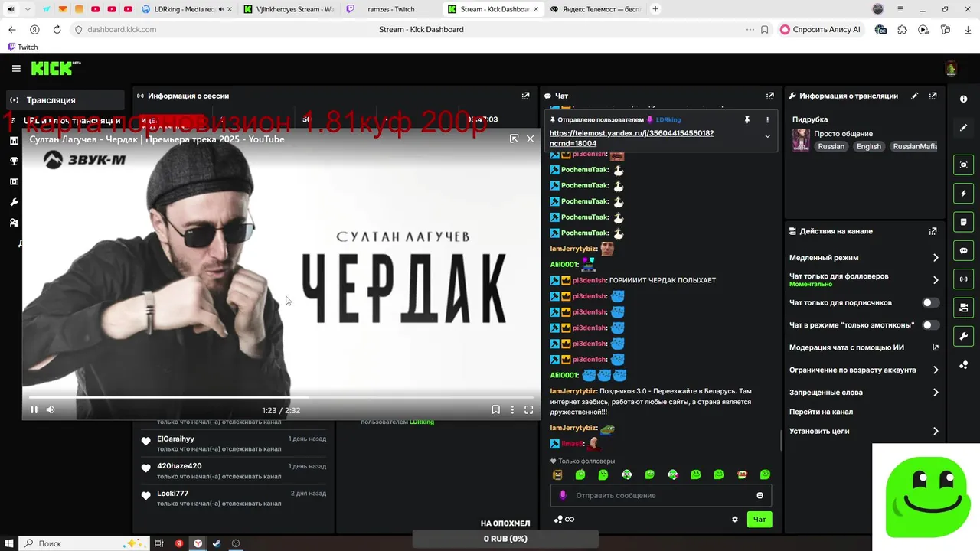Select the Russian tag
Image resolution: width=980 pixels, height=551 pixels.
coord(831,146)
